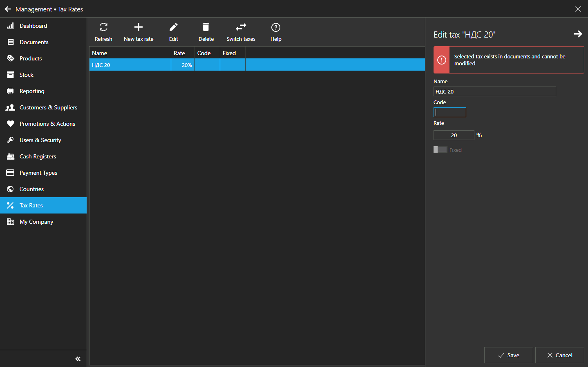The height and width of the screenshot is (367, 588).
Task: Go to Products section
Action: coord(31,58)
